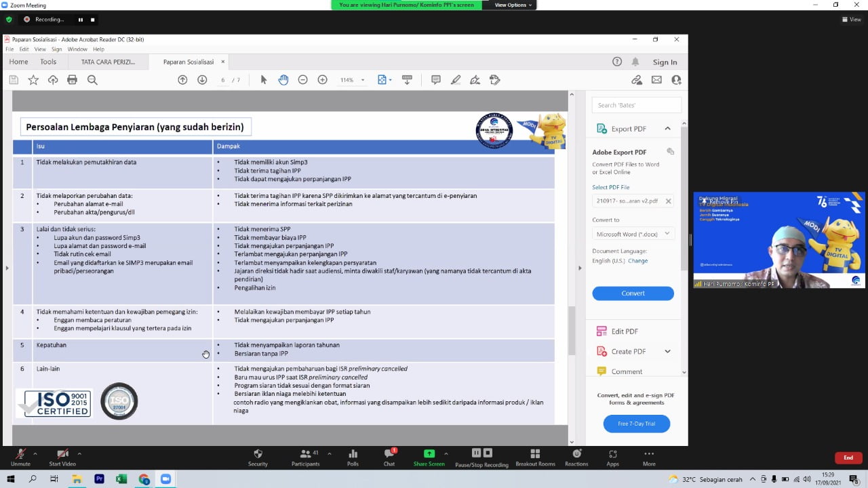
Task: Open Zoom Polls icon
Action: coord(353,457)
